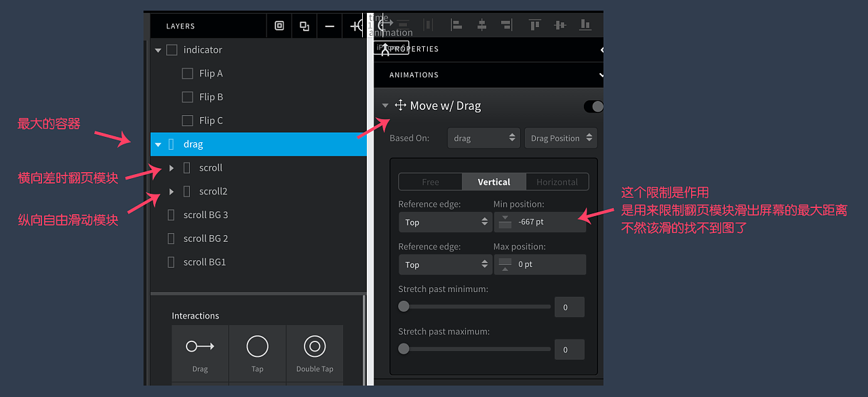Click the LAYERS panel title

(x=180, y=26)
